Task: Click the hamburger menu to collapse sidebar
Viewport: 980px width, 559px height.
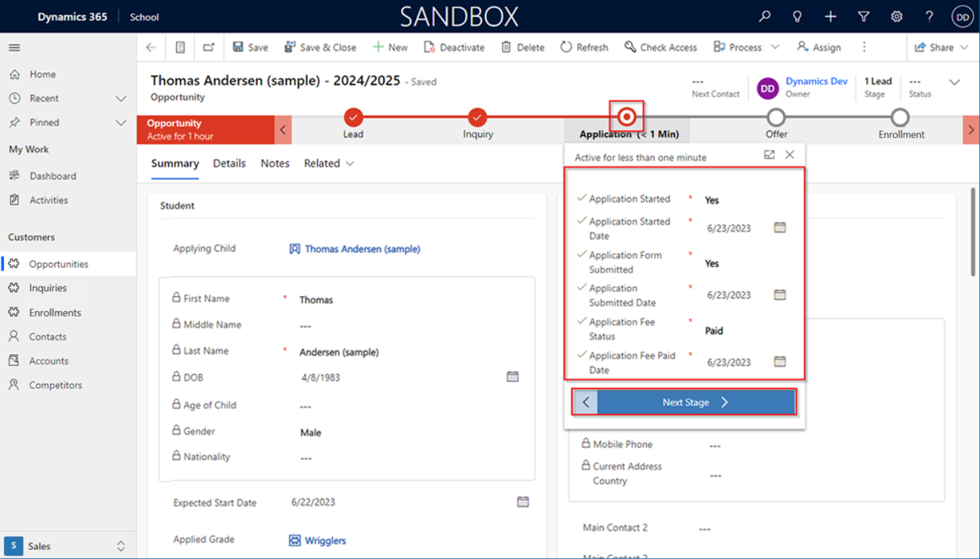Action: click(x=14, y=47)
